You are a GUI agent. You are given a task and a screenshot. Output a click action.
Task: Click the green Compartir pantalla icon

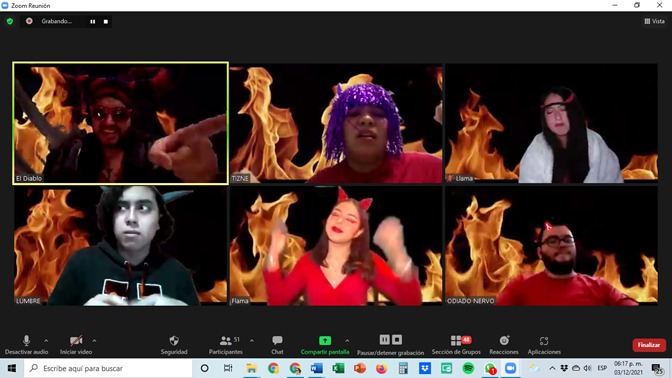click(325, 340)
